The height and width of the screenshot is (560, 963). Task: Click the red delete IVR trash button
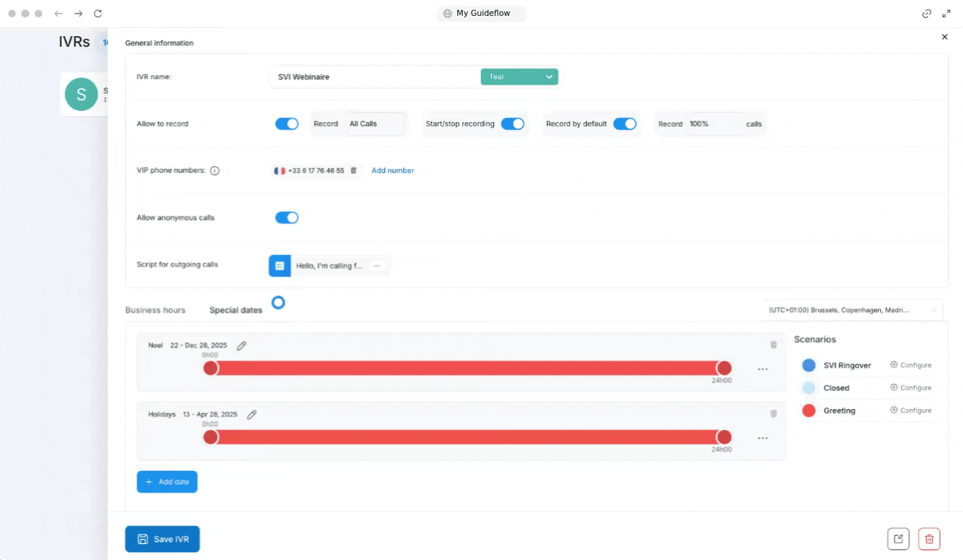pyautogui.click(x=929, y=539)
